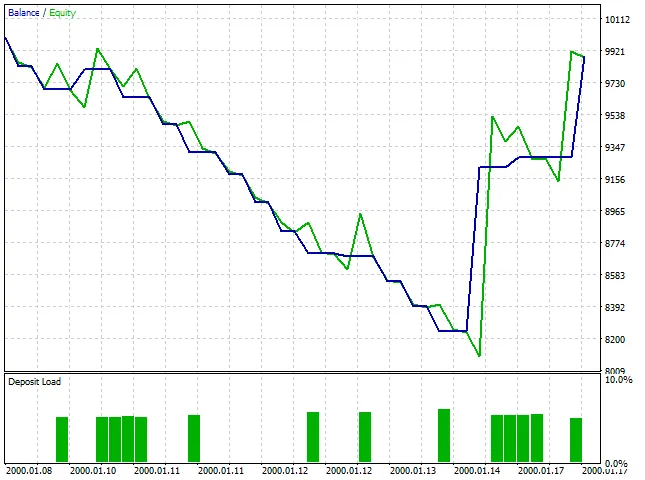The image size is (645, 480).
Task: Click the chart starting point at top-left
Action: coord(6,38)
